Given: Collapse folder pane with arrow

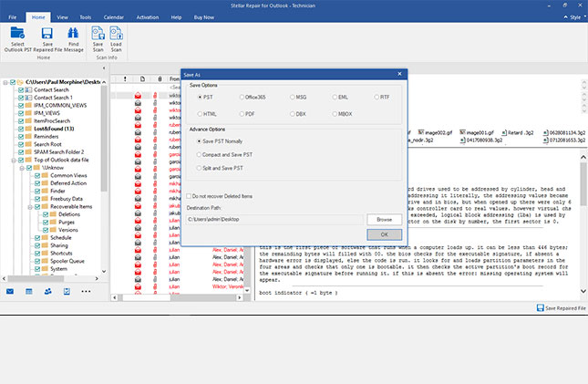Looking at the screenshot, I should 104,67.
